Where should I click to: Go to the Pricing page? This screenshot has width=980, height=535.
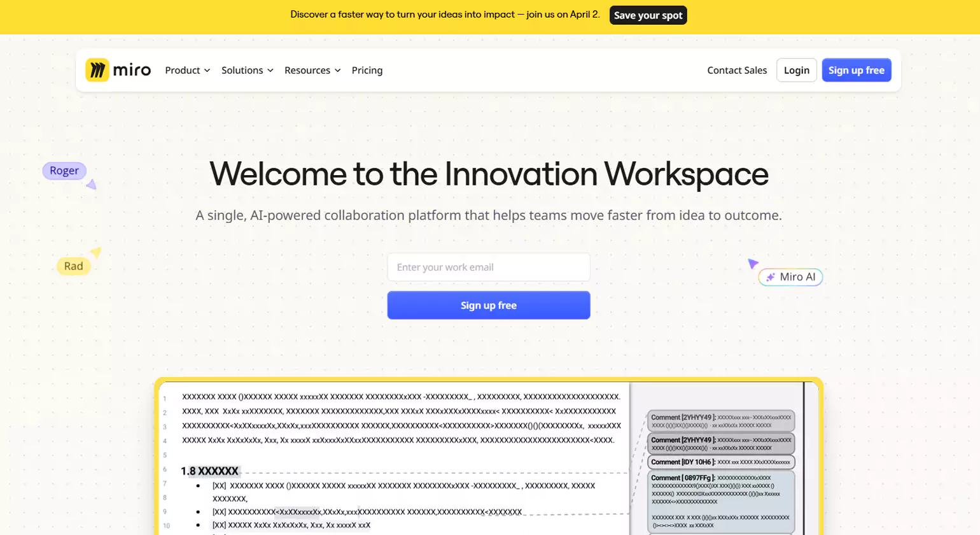pyautogui.click(x=367, y=70)
